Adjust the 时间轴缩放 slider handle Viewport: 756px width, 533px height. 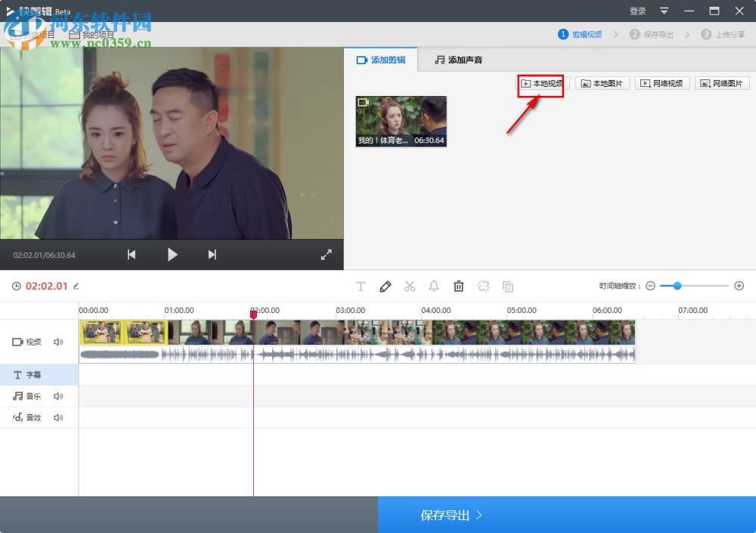tap(677, 286)
